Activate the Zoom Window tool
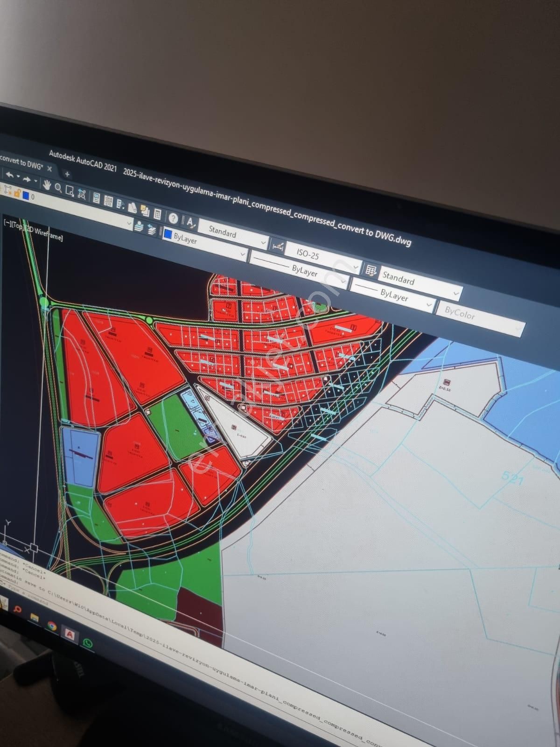560x747 pixels. 70,190
